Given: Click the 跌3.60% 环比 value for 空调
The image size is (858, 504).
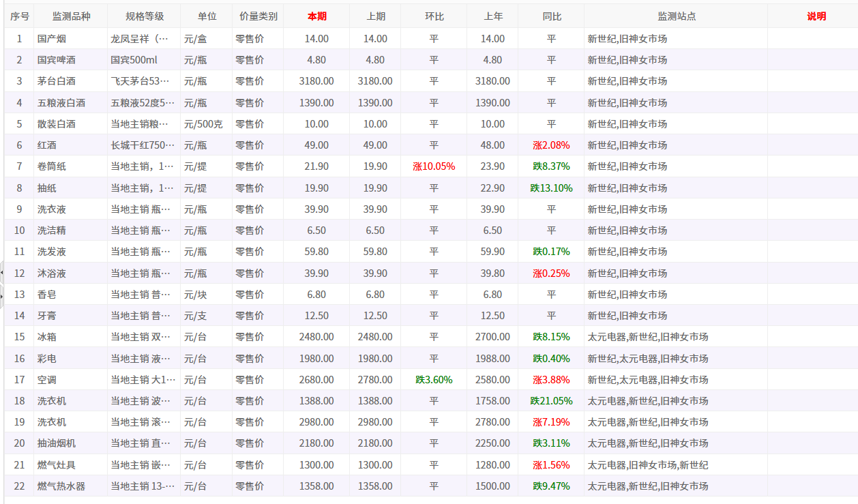Looking at the screenshot, I should pos(434,380).
